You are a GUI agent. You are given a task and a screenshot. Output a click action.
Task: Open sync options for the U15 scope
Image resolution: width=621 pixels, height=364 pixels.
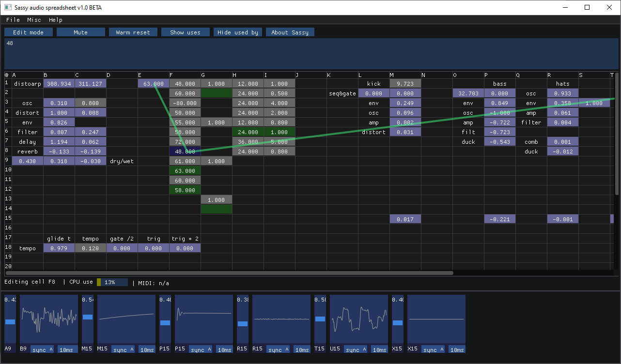point(356,349)
